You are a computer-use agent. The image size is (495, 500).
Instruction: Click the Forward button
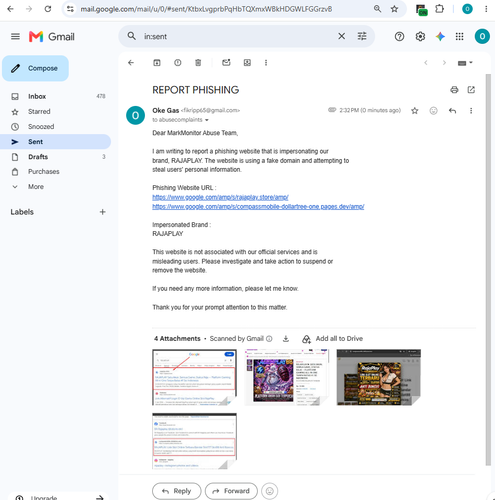tap(231, 491)
